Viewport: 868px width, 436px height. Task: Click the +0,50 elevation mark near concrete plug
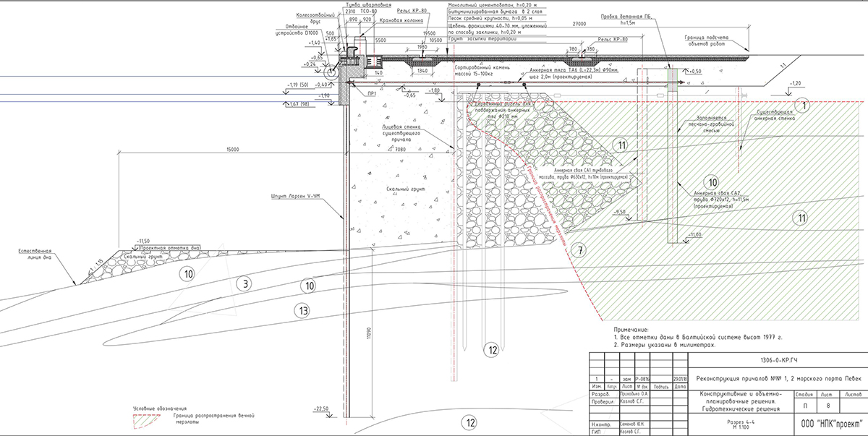[x=696, y=72]
